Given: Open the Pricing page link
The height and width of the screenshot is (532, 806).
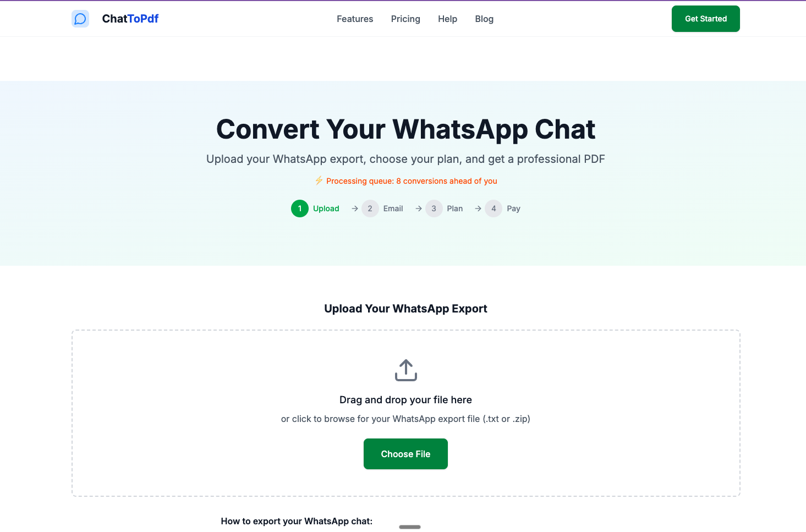Looking at the screenshot, I should tap(405, 19).
